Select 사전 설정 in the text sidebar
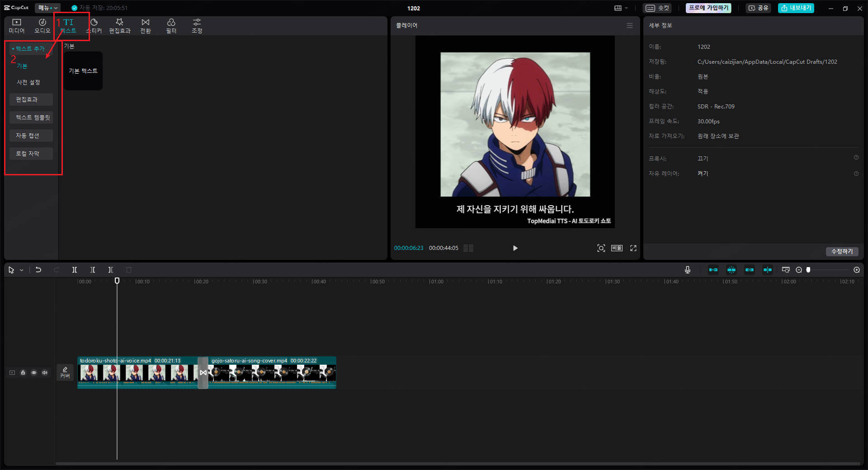 click(28, 82)
